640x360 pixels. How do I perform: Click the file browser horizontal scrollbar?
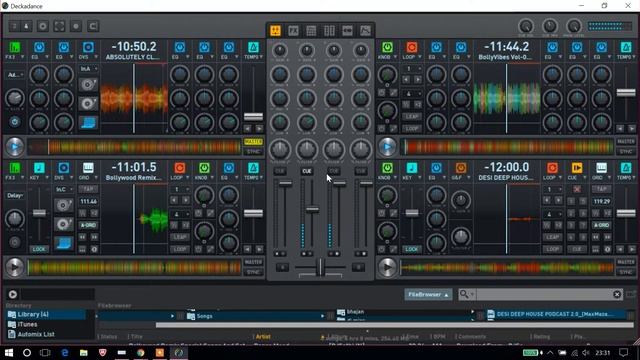pos(394,325)
